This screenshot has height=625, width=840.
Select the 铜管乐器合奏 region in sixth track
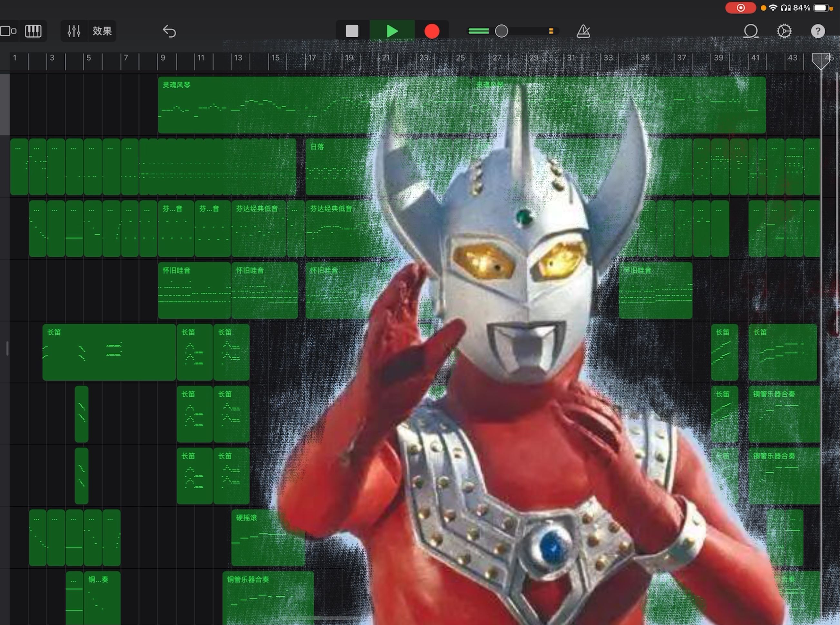[784, 414]
